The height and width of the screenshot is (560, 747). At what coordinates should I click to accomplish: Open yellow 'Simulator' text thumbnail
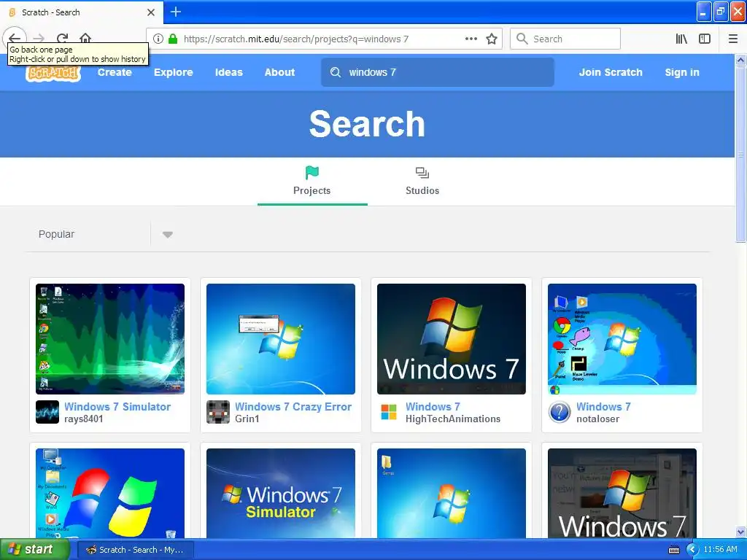(x=281, y=494)
